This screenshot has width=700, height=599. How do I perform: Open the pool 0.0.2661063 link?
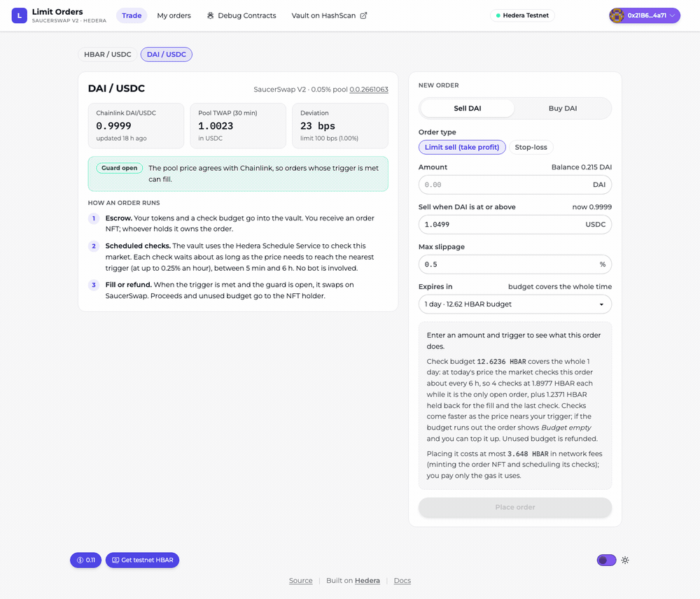click(x=369, y=90)
